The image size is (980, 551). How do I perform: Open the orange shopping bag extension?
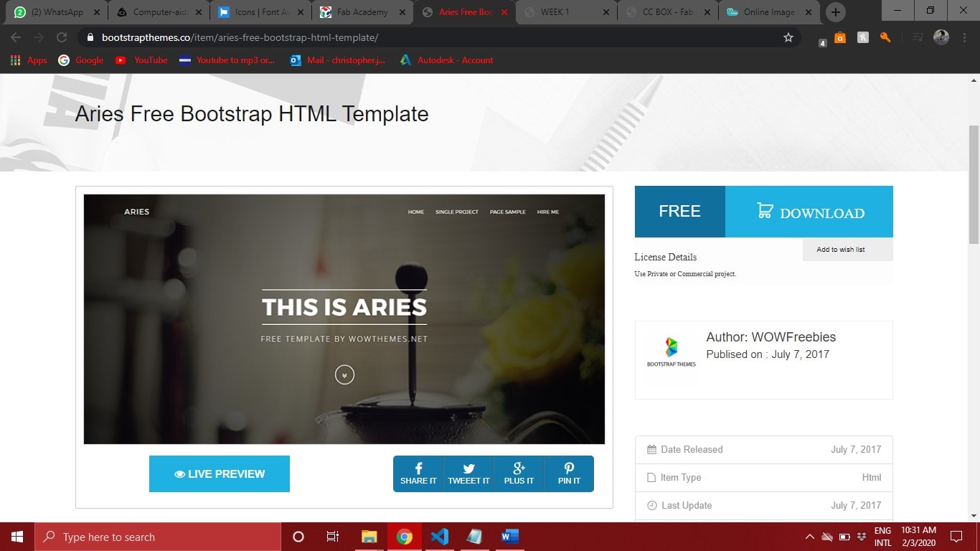(x=840, y=37)
